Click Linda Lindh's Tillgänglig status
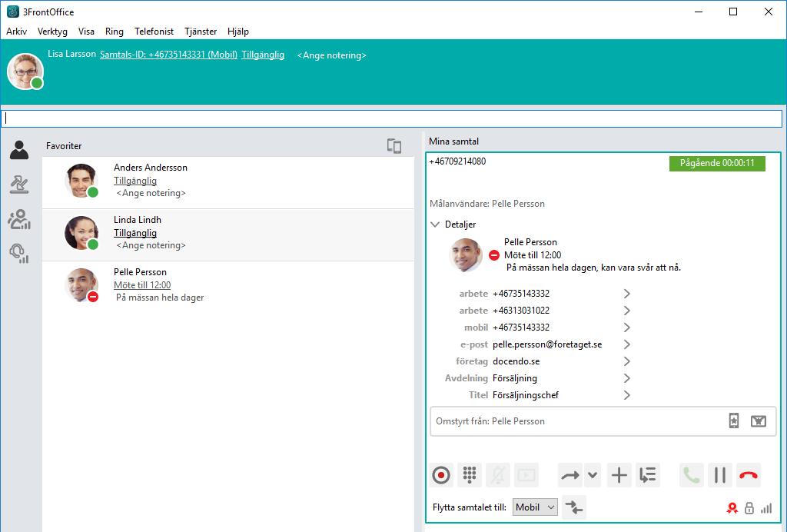 coord(135,233)
